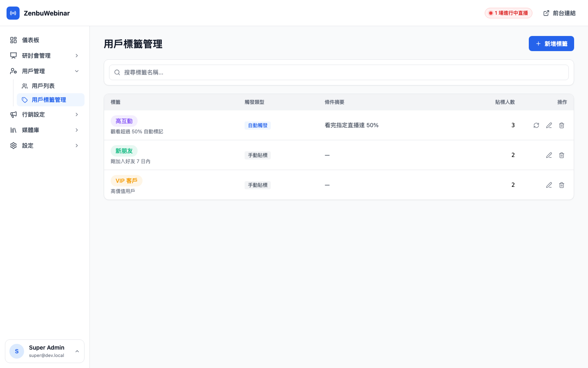The width and height of the screenshot is (588, 368).
Task: Click the 設定 gear icon in sidebar
Action: (x=13, y=145)
